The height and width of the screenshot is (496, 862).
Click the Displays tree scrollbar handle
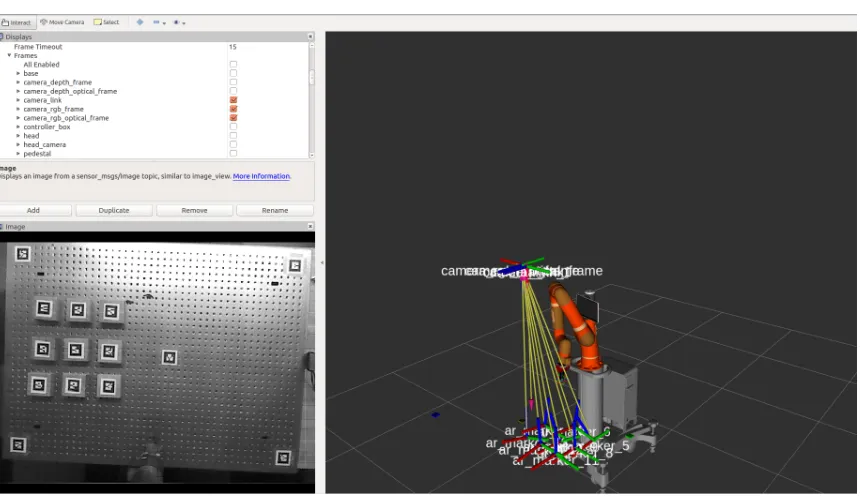tap(312, 77)
